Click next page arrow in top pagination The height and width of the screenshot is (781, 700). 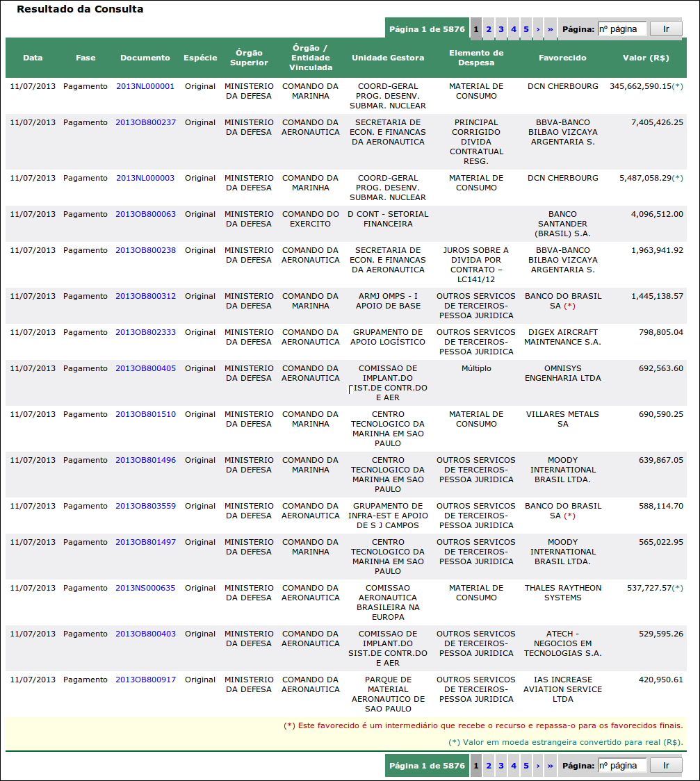(x=538, y=29)
